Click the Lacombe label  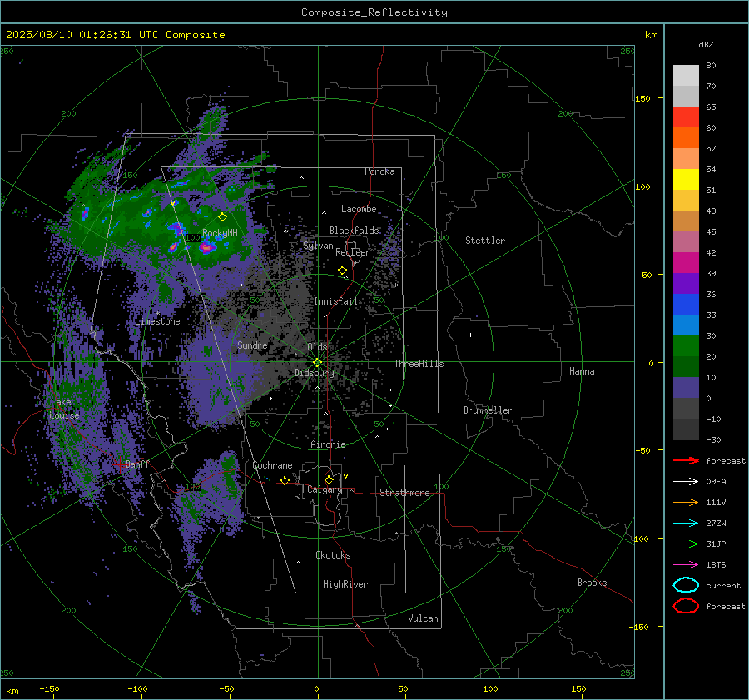359,209
